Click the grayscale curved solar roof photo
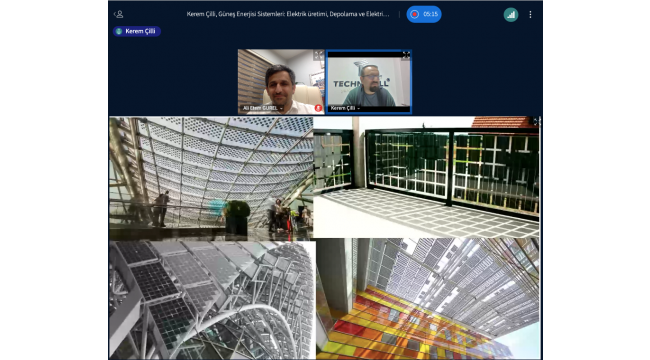 212,299
